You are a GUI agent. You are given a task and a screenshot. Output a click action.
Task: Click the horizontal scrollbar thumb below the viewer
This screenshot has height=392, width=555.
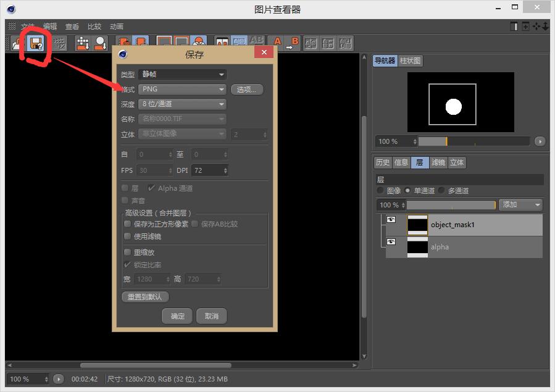[x=156, y=365]
